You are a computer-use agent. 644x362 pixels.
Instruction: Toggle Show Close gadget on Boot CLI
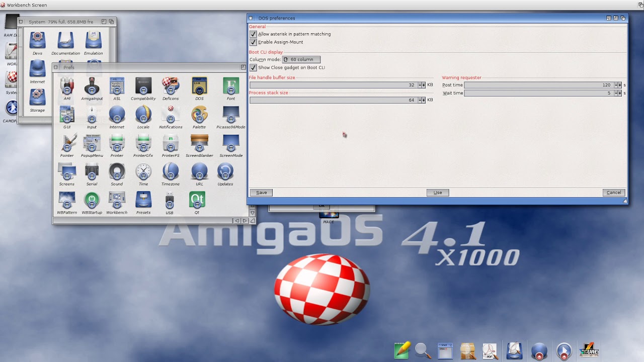pyautogui.click(x=253, y=67)
